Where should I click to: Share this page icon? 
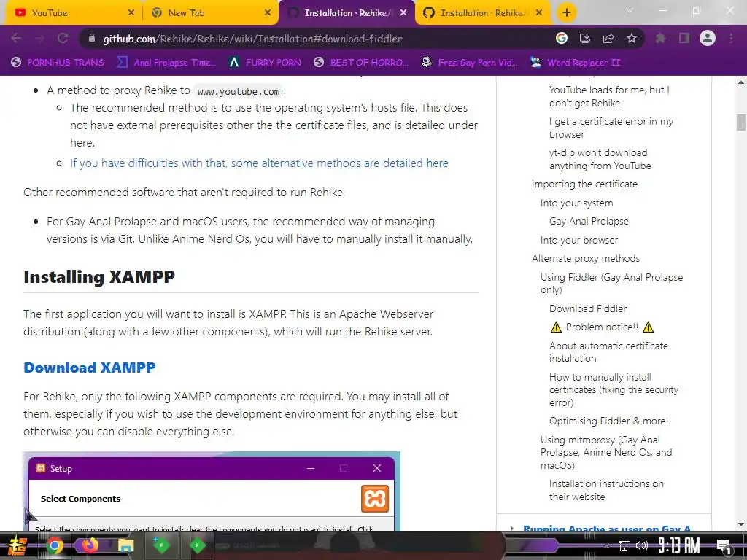(608, 38)
